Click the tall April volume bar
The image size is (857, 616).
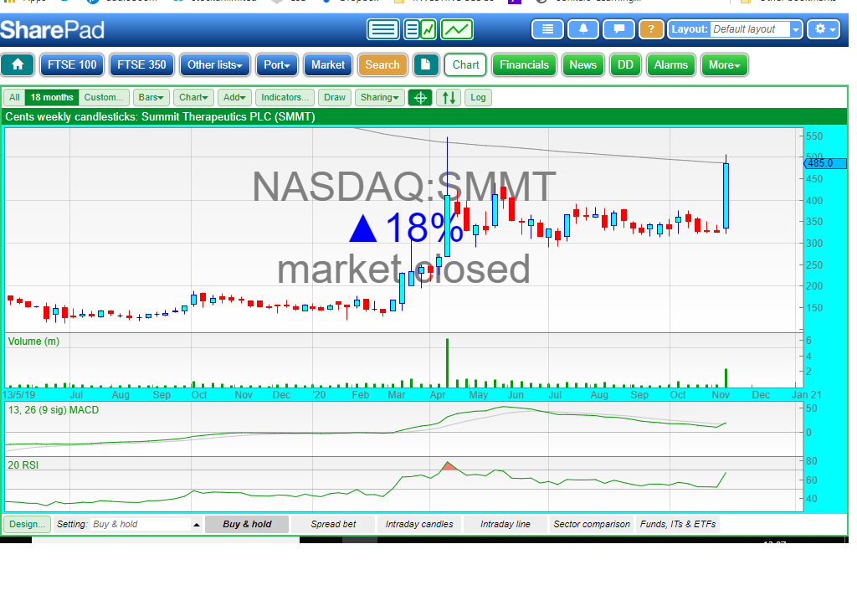[447, 363]
